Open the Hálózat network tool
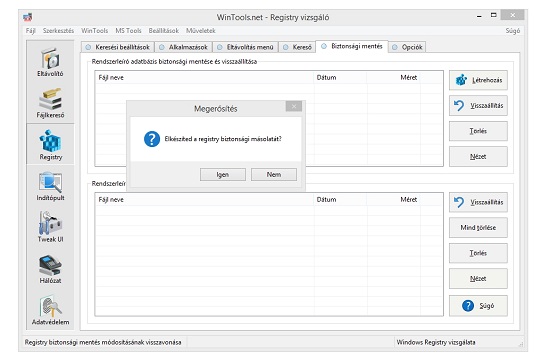Viewport: 550px width, 363px height. pyautogui.click(x=50, y=269)
